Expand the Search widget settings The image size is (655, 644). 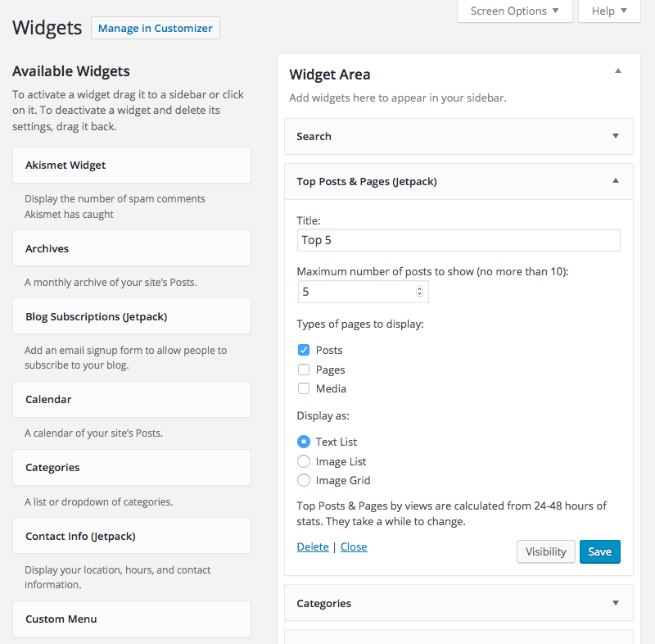(x=615, y=137)
